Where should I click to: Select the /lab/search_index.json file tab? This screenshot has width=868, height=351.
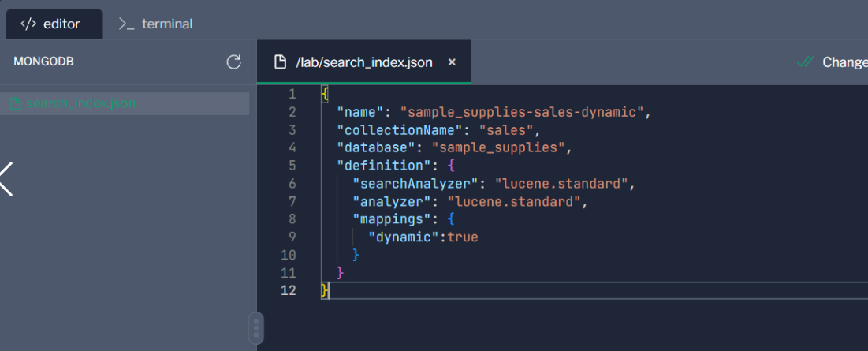(x=363, y=62)
